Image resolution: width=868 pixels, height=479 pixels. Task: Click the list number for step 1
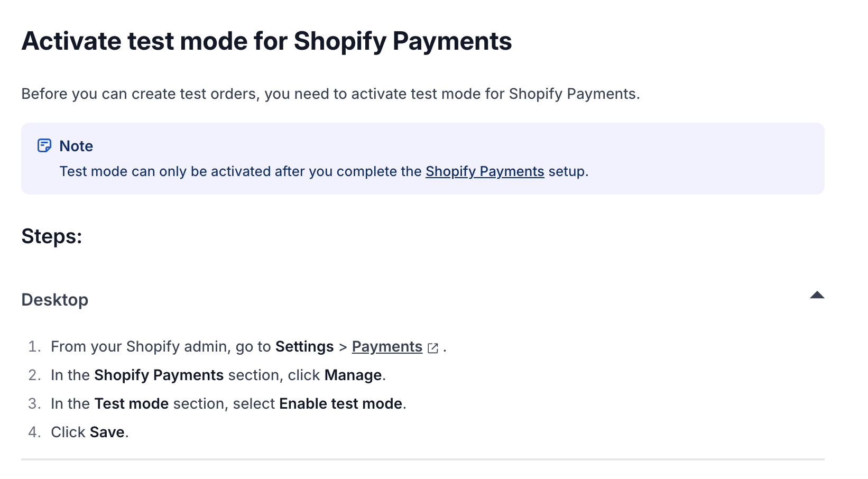click(34, 346)
